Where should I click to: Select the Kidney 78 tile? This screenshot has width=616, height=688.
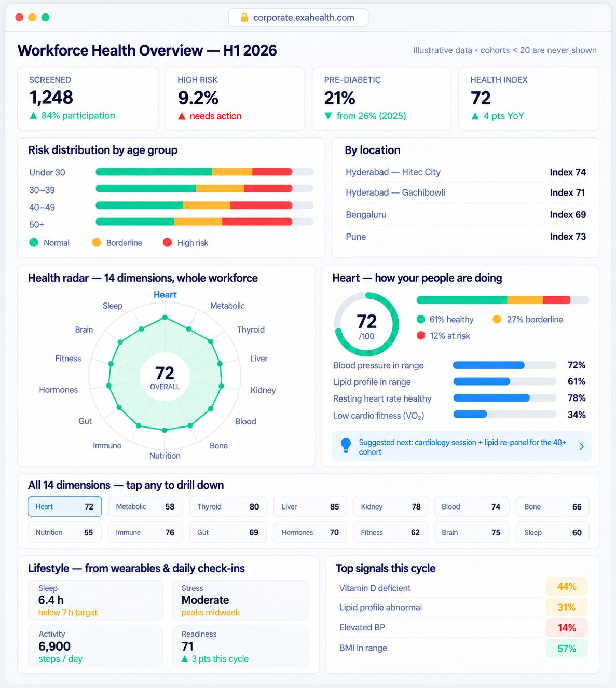pyautogui.click(x=391, y=506)
